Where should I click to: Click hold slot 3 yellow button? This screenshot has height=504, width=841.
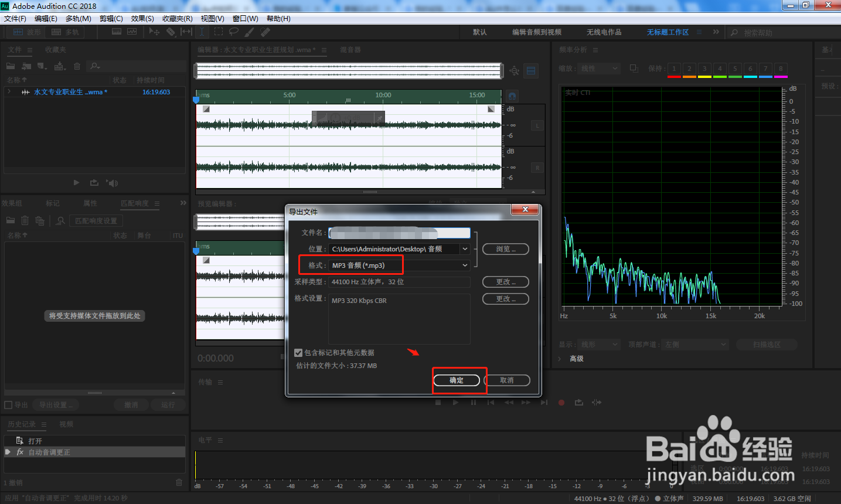704,69
